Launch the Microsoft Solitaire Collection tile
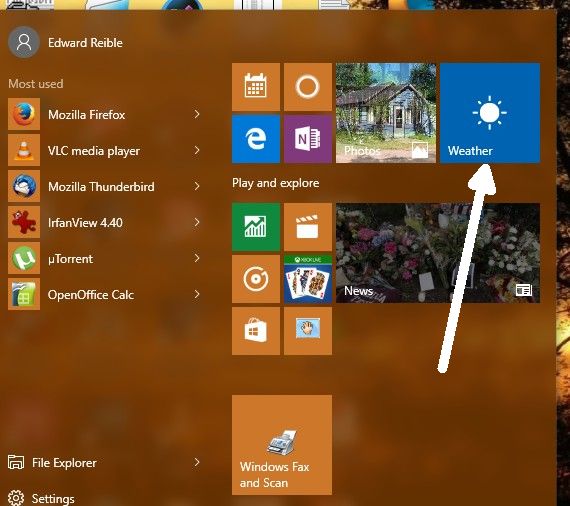This screenshot has height=506, width=570. pos(308,279)
